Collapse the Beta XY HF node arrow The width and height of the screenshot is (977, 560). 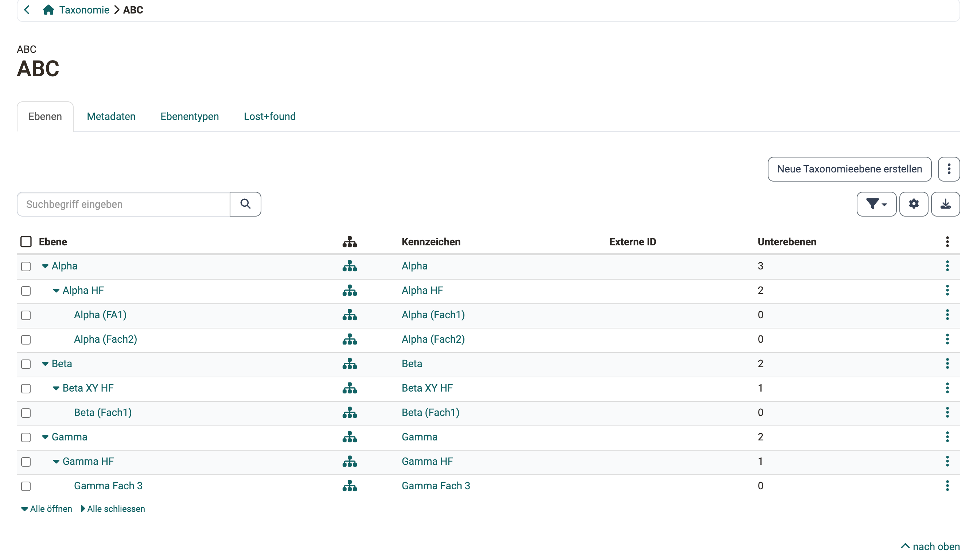coord(56,388)
